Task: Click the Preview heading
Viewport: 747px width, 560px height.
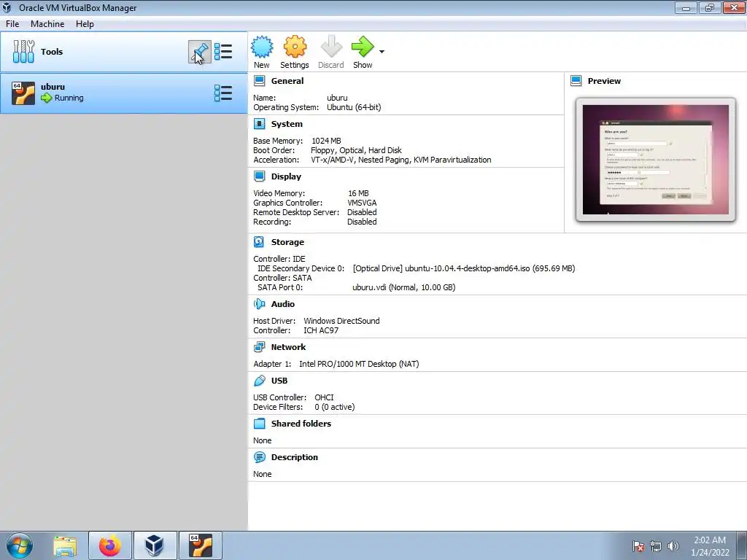Action: [x=604, y=81]
